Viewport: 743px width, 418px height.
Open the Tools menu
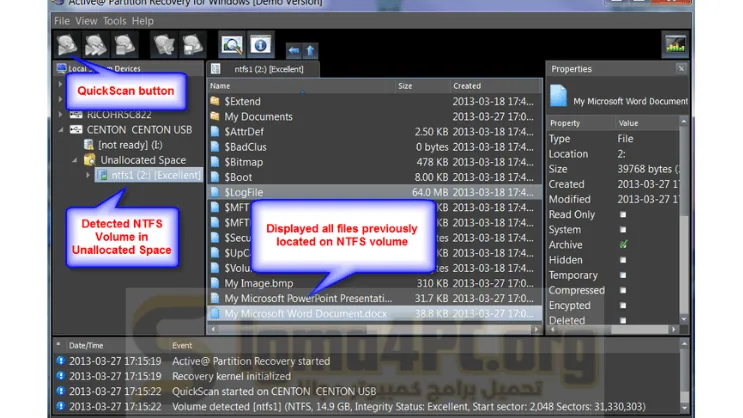pyautogui.click(x=114, y=20)
